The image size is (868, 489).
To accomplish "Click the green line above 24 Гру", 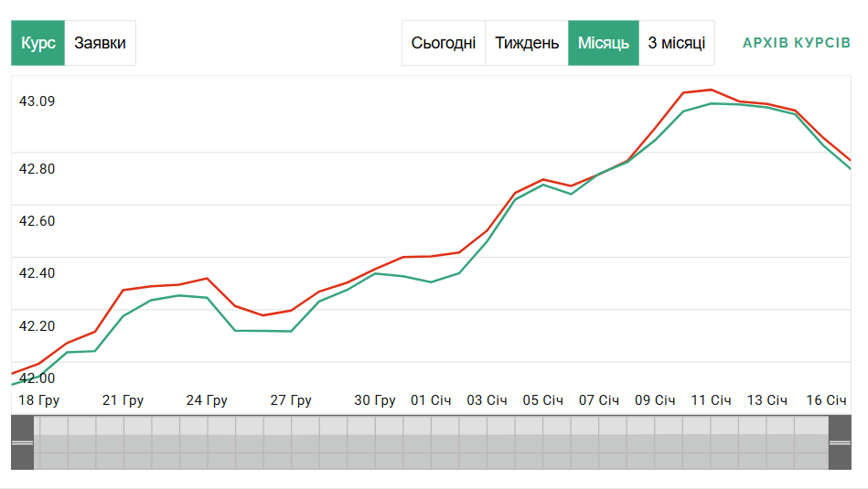I will 207,298.
